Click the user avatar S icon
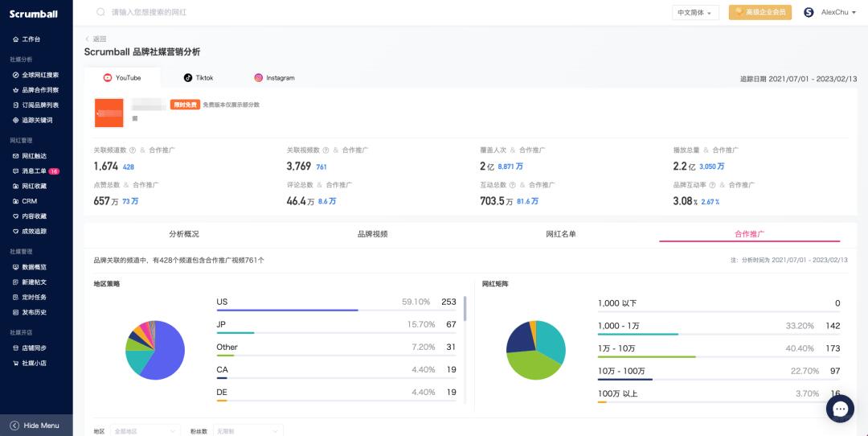The image size is (868, 436). point(809,12)
